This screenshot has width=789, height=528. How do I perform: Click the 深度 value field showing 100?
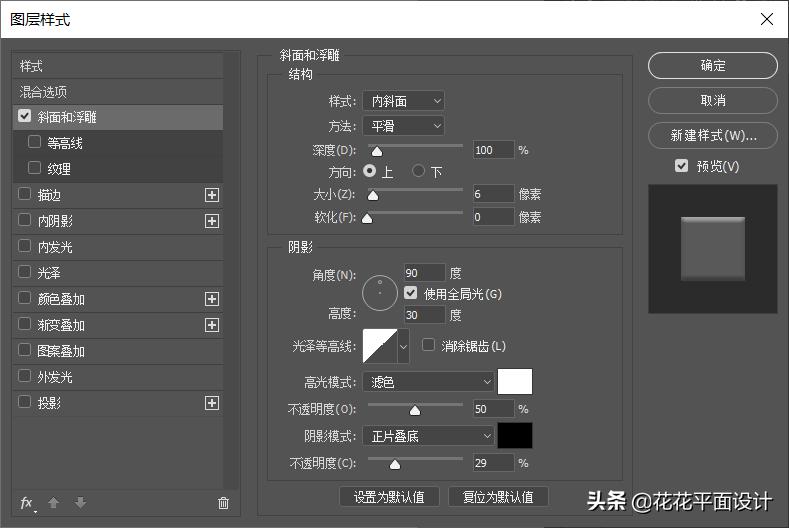[x=494, y=150]
